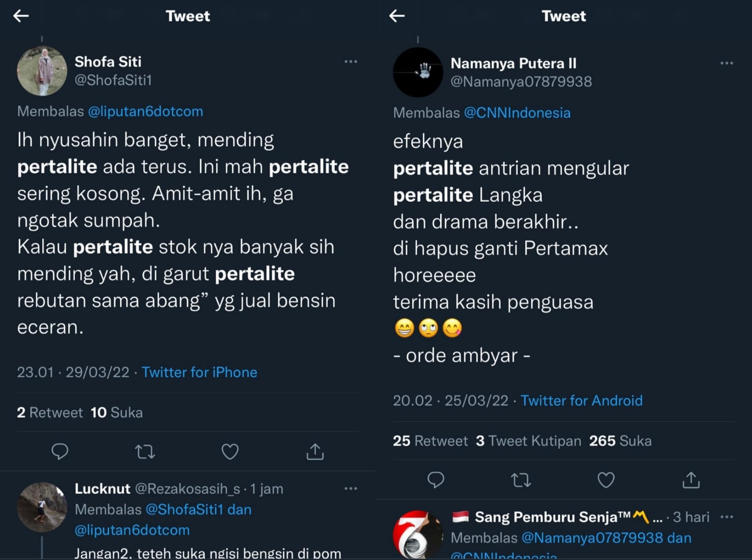Share Namanya Putera II's tweet

[691, 480]
